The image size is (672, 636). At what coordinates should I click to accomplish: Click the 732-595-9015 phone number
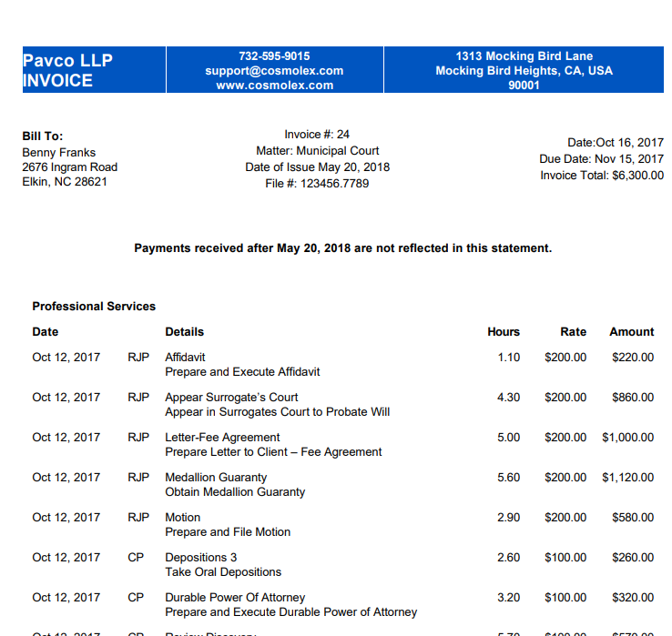click(274, 56)
